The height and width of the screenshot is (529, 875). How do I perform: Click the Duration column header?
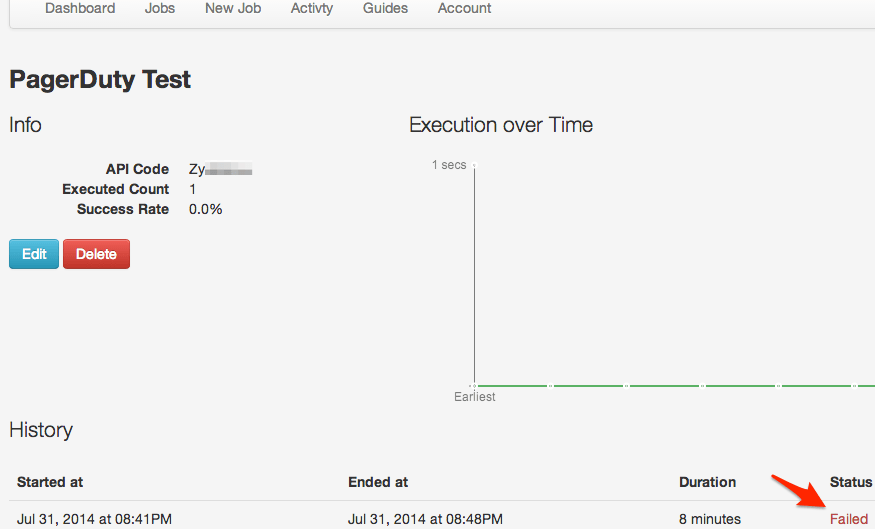pyautogui.click(x=707, y=482)
